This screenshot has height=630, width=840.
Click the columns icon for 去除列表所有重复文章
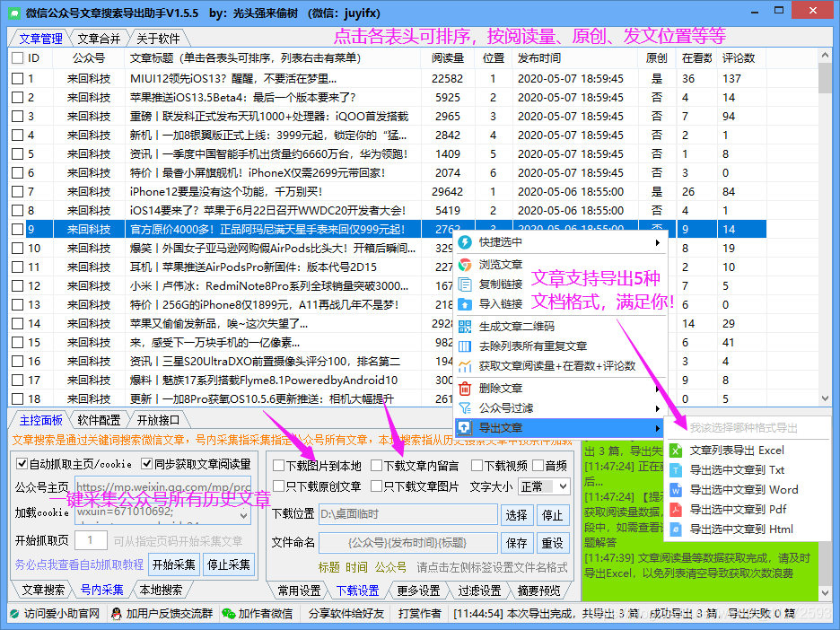[465, 346]
